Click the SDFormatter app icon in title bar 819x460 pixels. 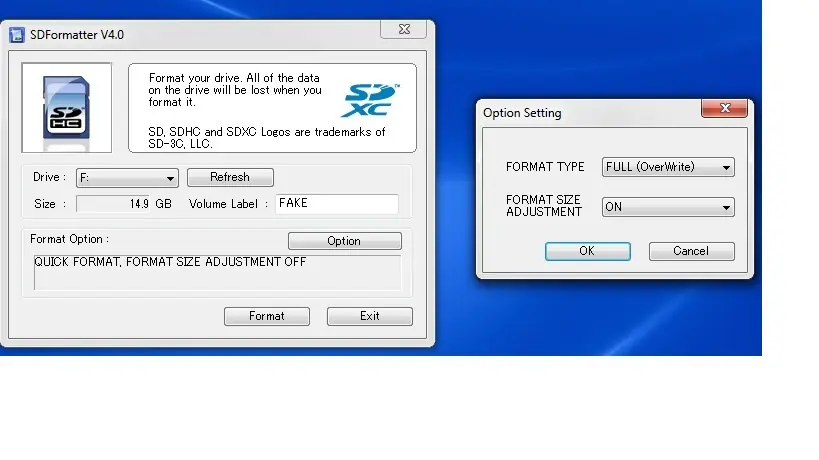[x=17, y=35]
